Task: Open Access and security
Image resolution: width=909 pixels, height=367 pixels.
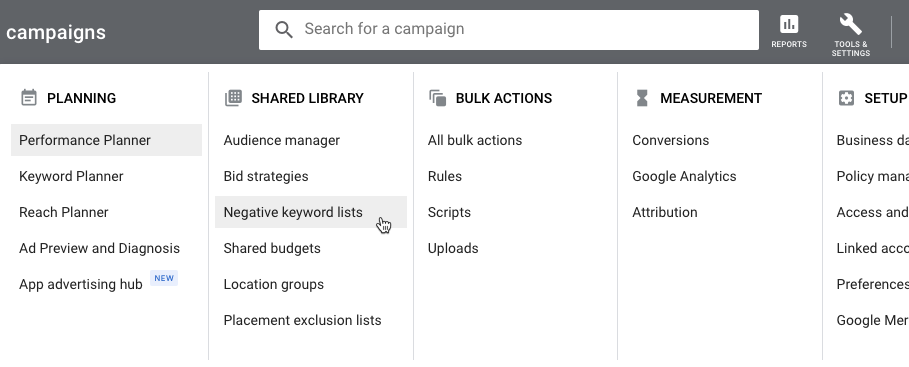Action: tap(872, 212)
